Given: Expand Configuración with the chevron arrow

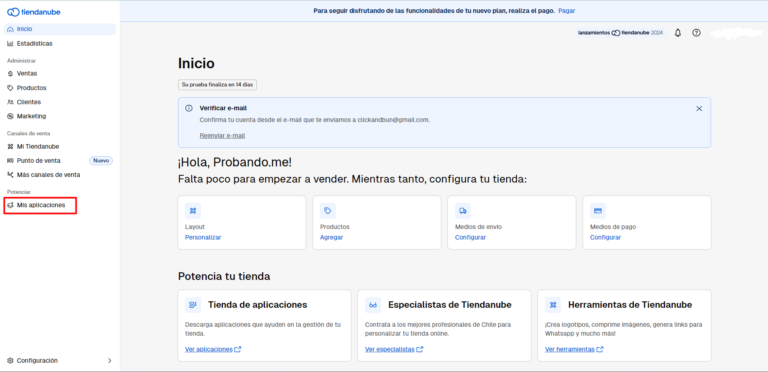Looking at the screenshot, I should (109, 361).
